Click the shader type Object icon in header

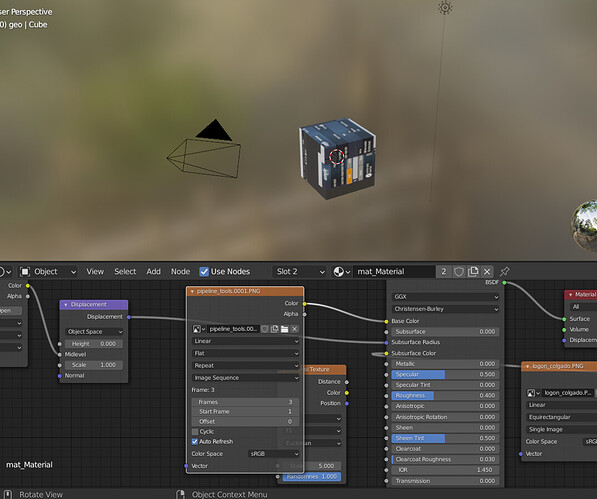(x=25, y=271)
